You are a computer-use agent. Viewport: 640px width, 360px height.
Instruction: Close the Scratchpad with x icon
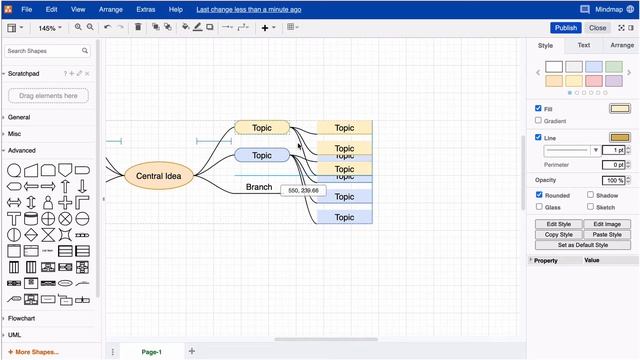pyautogui.click(x=87, y=73)
